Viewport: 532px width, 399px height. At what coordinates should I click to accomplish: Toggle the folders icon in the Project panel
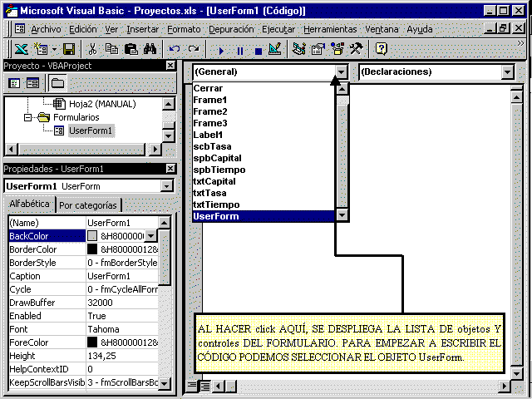click(57, 83)
